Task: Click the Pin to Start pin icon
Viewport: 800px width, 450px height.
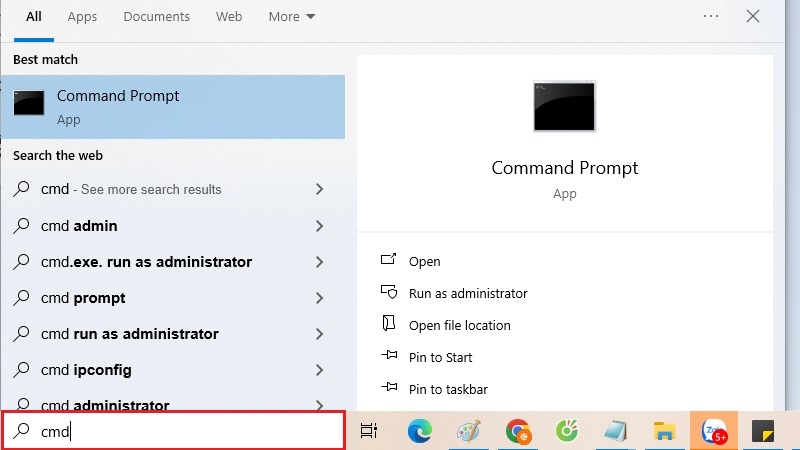Action: pyautogui.click(x=389, y=355)
